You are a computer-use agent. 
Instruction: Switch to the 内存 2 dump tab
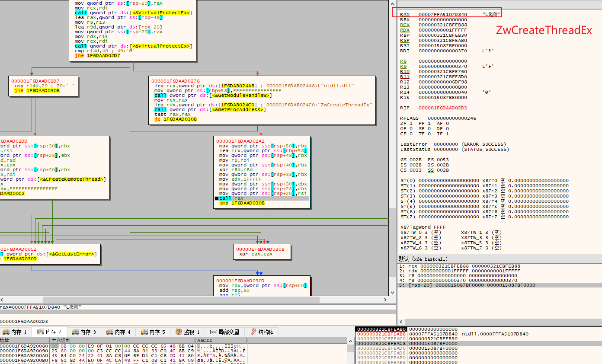[50, 332]
